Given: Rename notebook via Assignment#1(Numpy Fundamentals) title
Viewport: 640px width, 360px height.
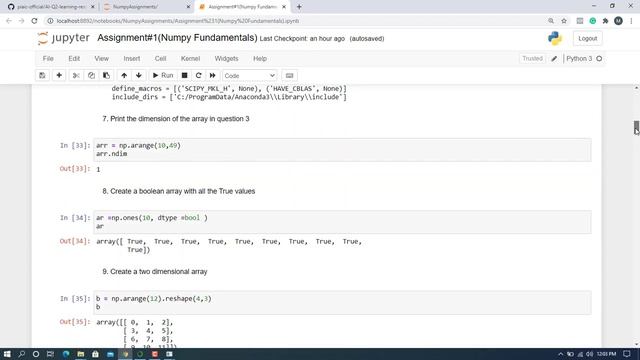Looking at the screenshot, I should (177, 38).
